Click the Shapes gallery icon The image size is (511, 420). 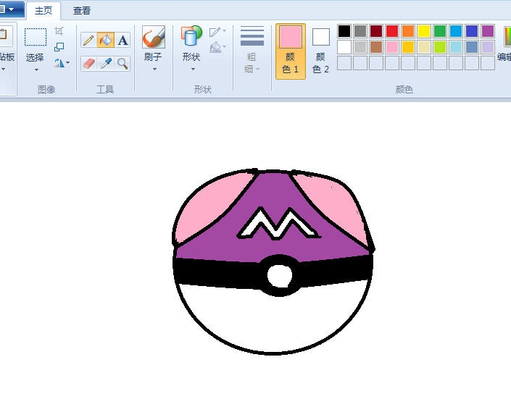191,35
